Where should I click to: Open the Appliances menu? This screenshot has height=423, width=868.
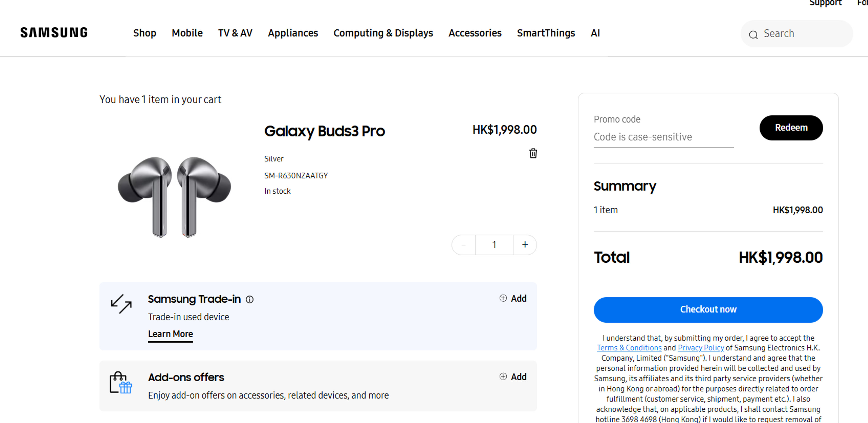click(292, 33)
